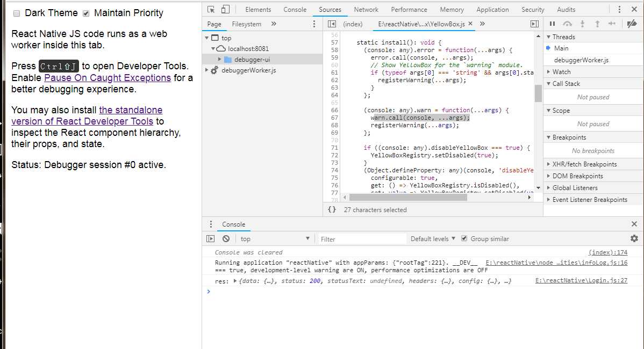Select the inspect element icon

pyautogui.click(x=211, y=10)
